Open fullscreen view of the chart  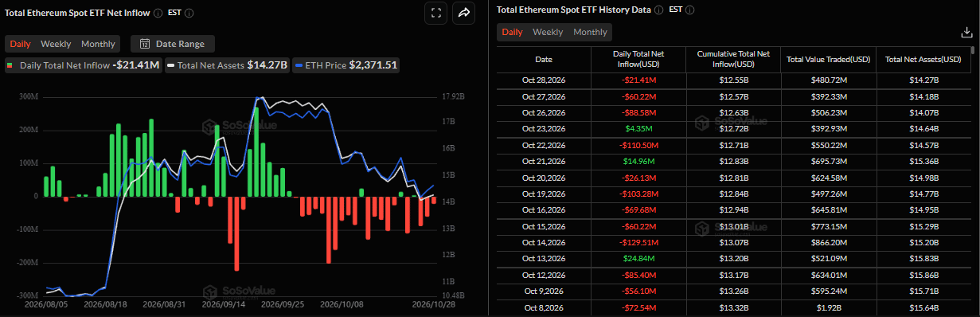click(x=435, y=13)
